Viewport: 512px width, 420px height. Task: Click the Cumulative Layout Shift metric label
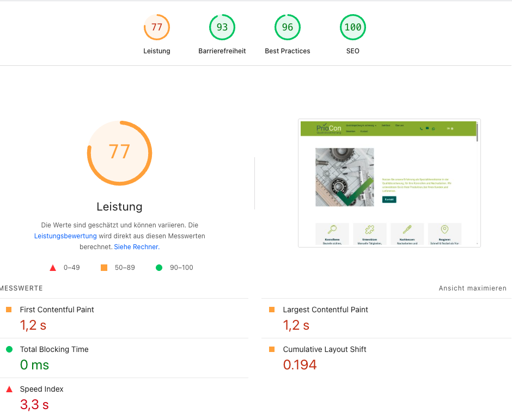click(x=325, y=350)
